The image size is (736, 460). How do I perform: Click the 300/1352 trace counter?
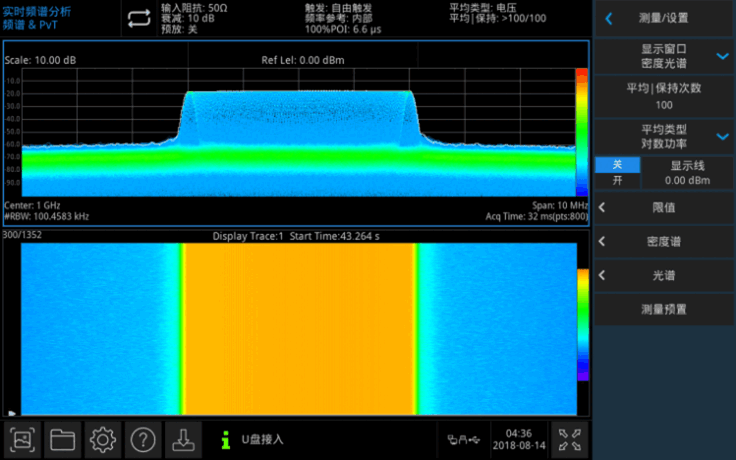(22, 235)
